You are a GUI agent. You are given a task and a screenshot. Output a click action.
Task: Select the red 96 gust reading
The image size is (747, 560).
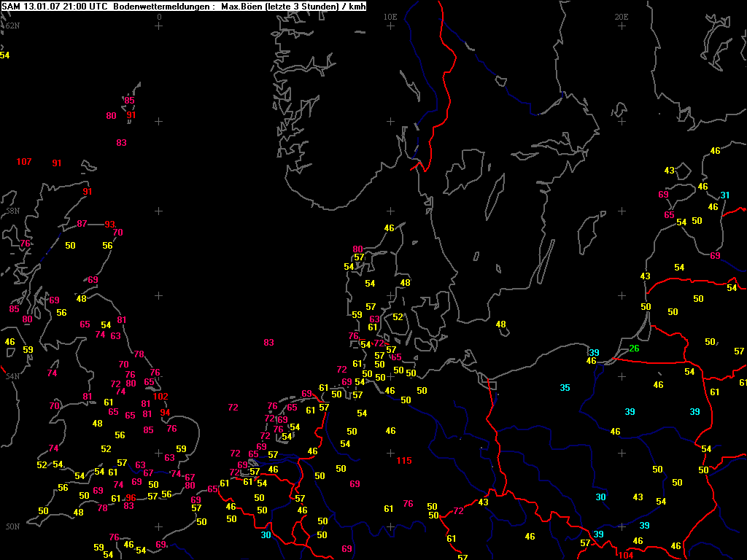pos(131,498)
